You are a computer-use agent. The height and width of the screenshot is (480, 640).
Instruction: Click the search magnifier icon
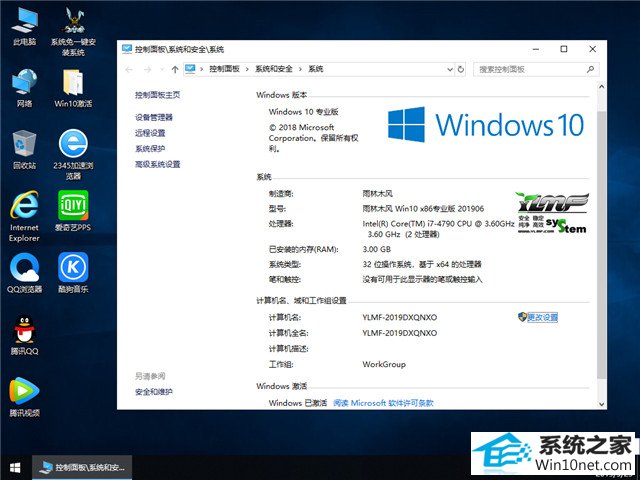click(590, 69)
